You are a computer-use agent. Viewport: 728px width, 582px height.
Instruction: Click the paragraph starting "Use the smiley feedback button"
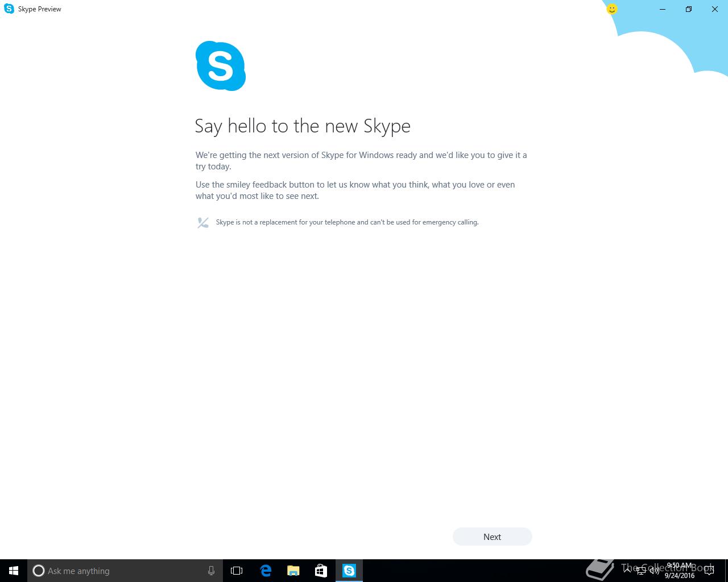click(x=355, y=190)
